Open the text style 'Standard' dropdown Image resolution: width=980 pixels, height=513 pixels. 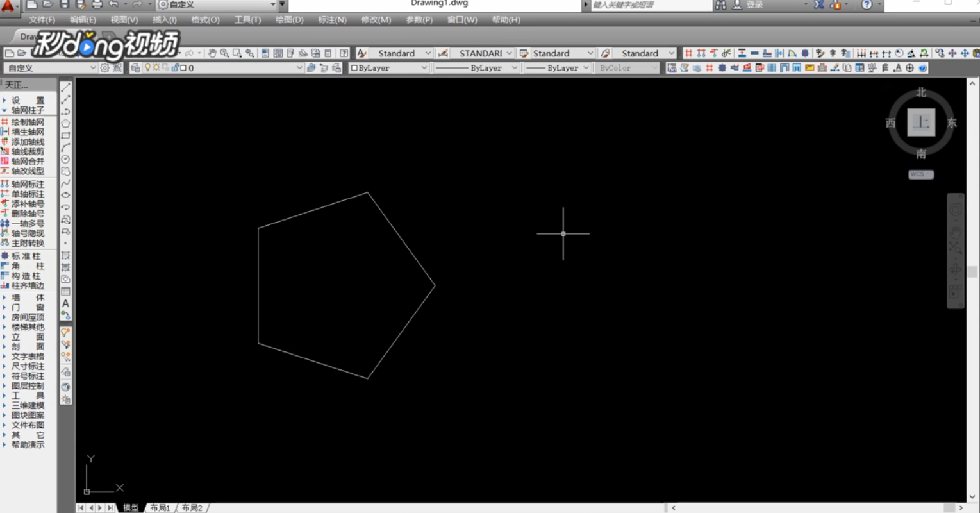click(403, 53)
